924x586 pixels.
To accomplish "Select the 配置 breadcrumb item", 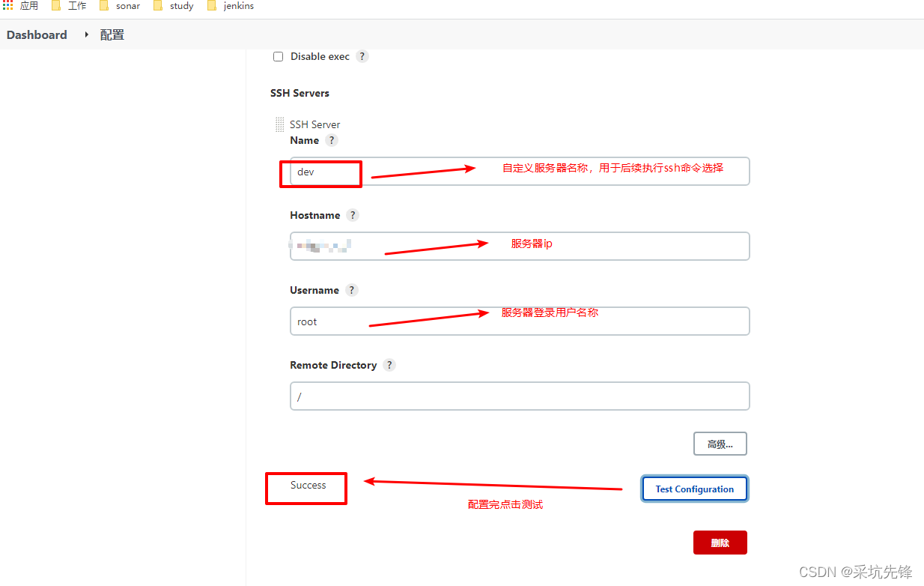I will point(112,34).
